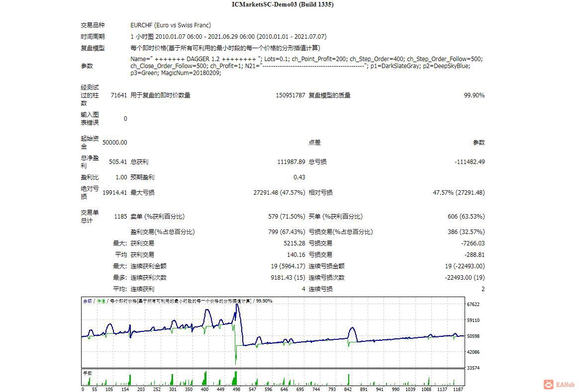The image size is (579, 392).
Task: Click the '盈利比' profit factor label
Action: point(90,177)
